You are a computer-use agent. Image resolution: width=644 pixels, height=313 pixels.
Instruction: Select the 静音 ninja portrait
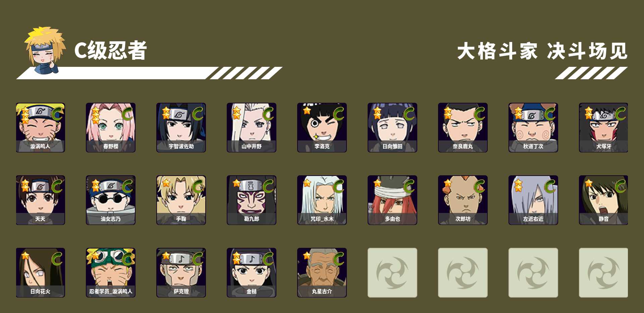[x=603, y=200]
